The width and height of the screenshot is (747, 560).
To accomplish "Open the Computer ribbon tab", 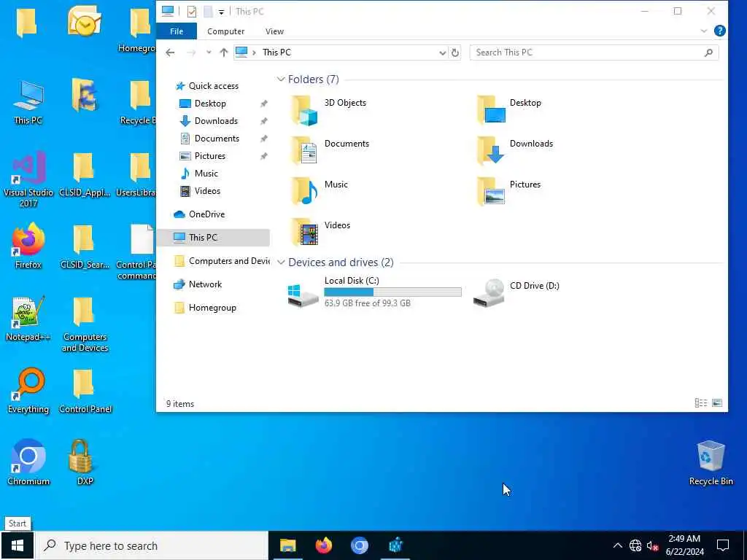I will click(225, 31).
